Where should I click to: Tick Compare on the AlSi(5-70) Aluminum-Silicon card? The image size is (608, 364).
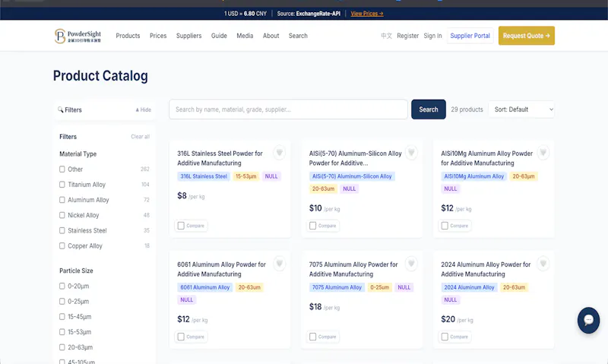(x=313, y=226)
